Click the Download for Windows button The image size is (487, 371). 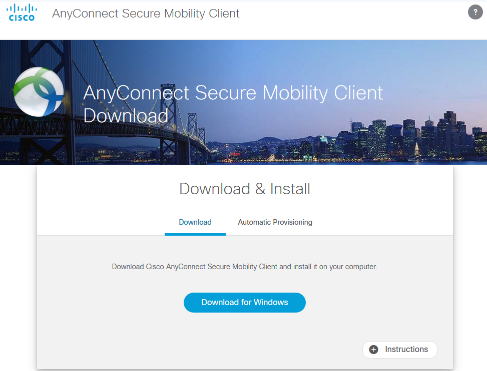click(245, 302)
